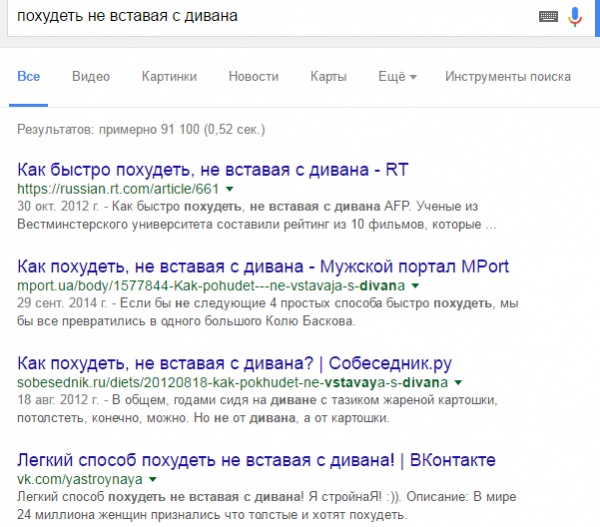600x527 pixels.
Task: Click snippet dated 18 авг. 2012 г.
Action: tap(257, 409)
